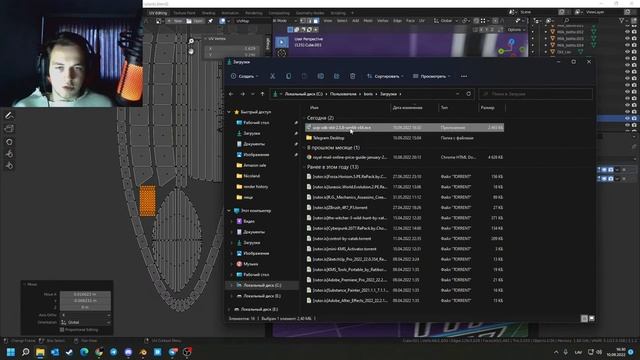Open the Face menu in viewport header
The height and width of the screenshot is (360, 640).
point(410,20)
